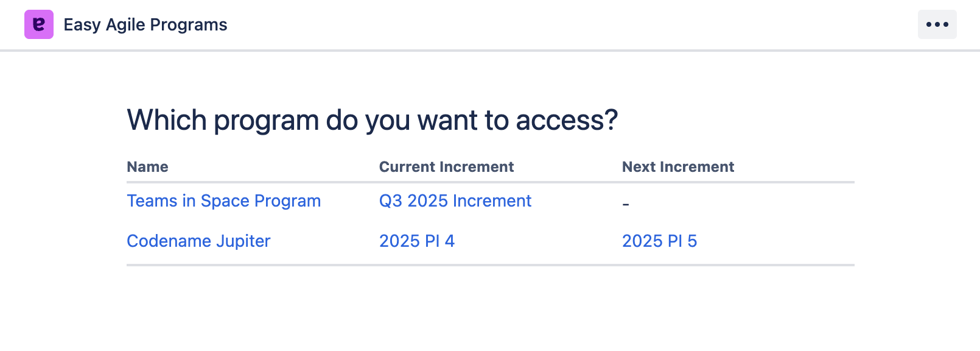Access the second program listed in the table
Image resolution: width=980 pixels, height=351 pixels.
click(x=198, y=241)
